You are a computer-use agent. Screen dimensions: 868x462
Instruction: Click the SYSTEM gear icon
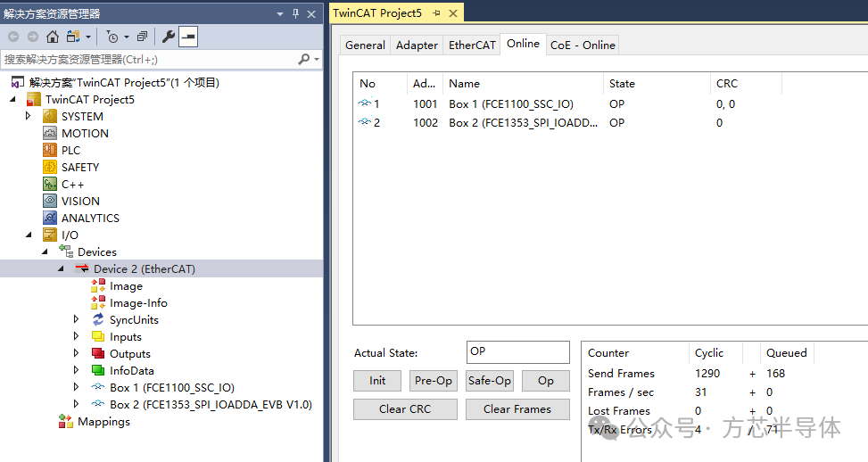[x=50, y=116]
